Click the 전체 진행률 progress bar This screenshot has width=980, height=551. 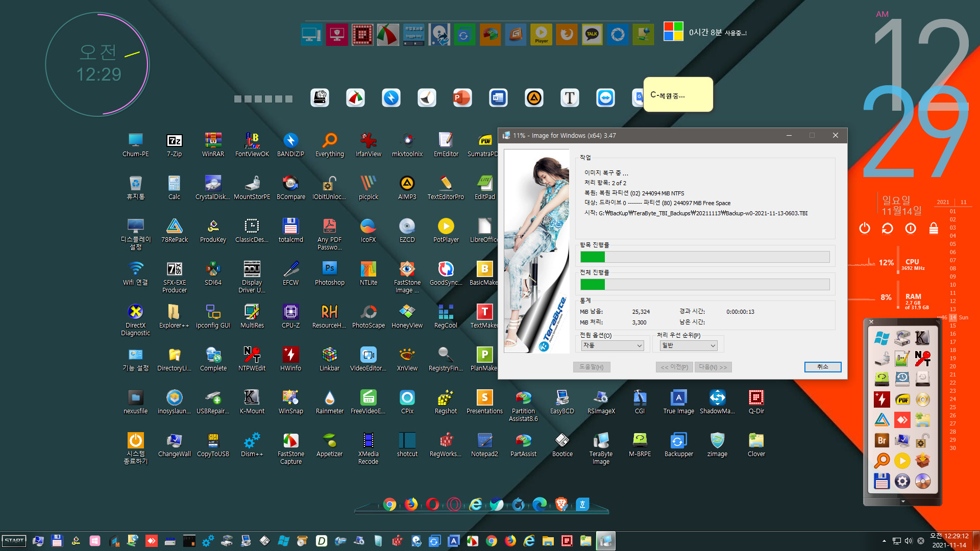tap(705, 284)
